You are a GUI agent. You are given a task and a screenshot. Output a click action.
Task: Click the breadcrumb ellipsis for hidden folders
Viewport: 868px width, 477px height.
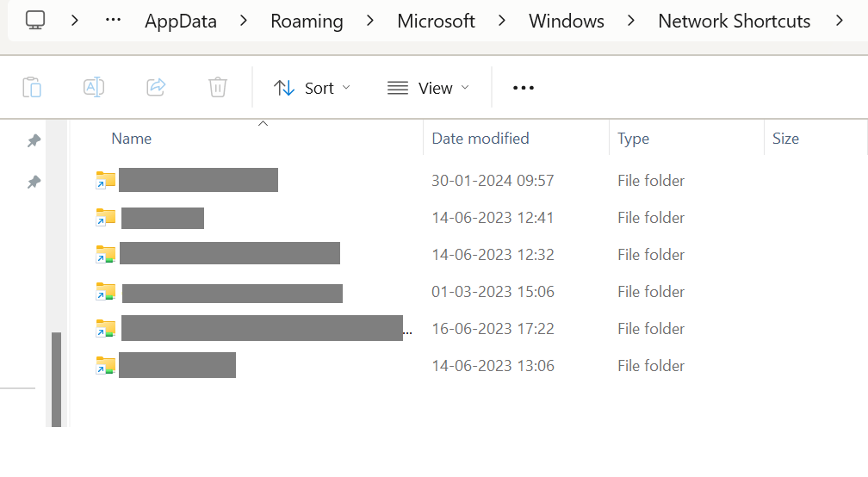(113, 21)
